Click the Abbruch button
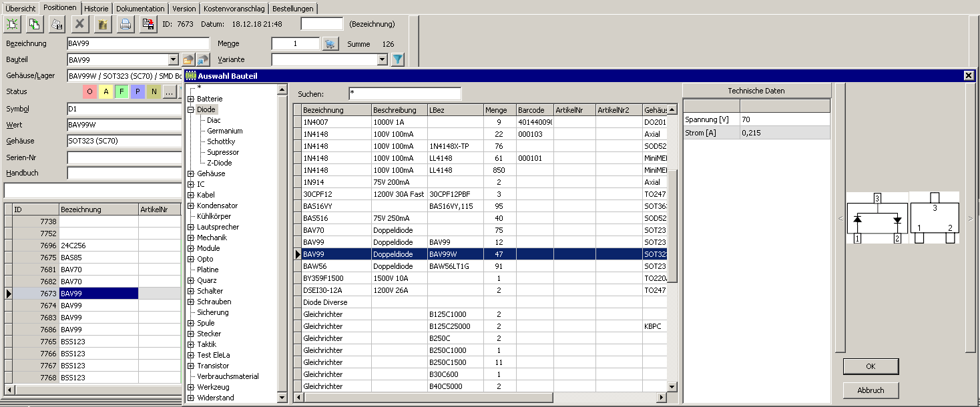This screenshot has width=980, height=407. 871,390
